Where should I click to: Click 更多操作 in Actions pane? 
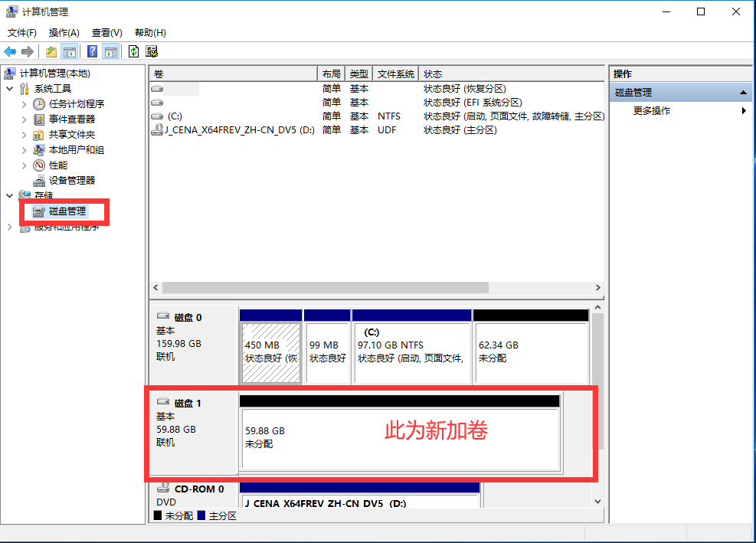pos(652,111)
